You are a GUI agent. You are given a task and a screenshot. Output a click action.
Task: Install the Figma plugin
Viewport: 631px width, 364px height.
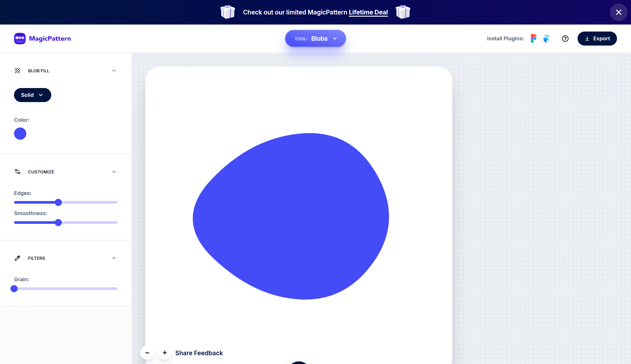pyautogui.click(x=533, y=38)
